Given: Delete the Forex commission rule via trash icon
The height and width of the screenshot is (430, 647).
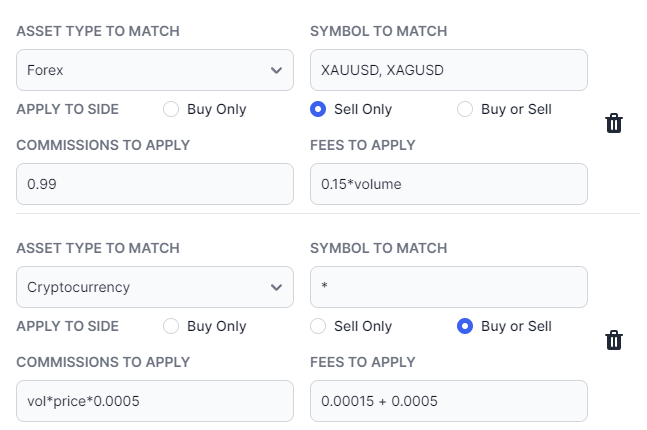Looking at the screenshot, I should pyautogui.click(x=614, y=123).
